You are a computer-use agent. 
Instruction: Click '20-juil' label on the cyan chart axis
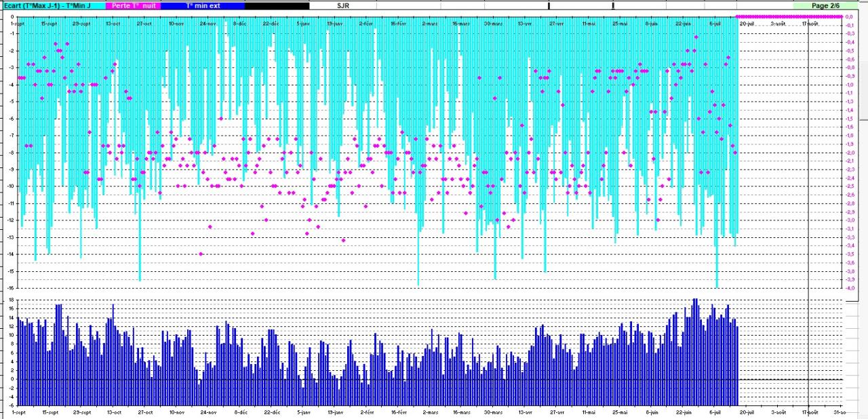(747, 23)
